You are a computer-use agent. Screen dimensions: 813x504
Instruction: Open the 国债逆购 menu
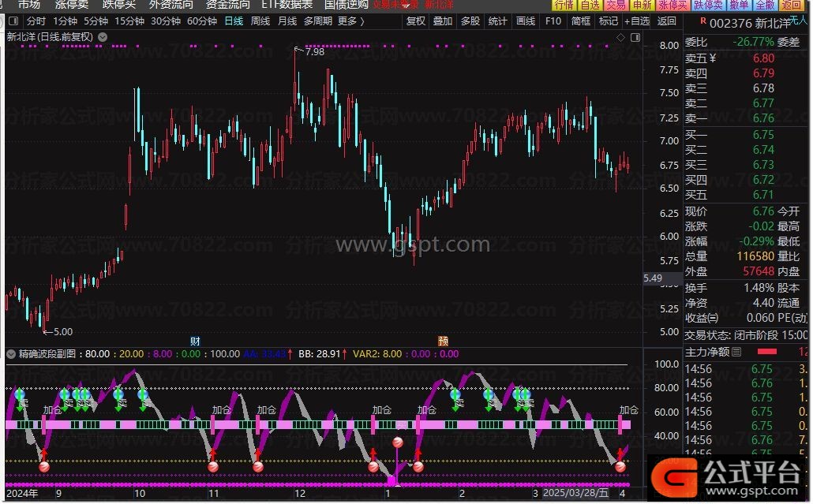click(x=346, y=5)
